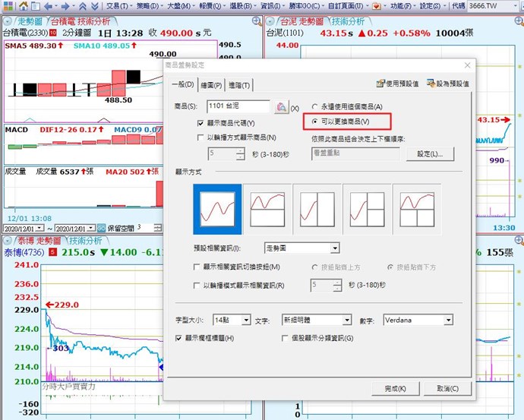Click 使用預設值 icon to load defaults

381,84
